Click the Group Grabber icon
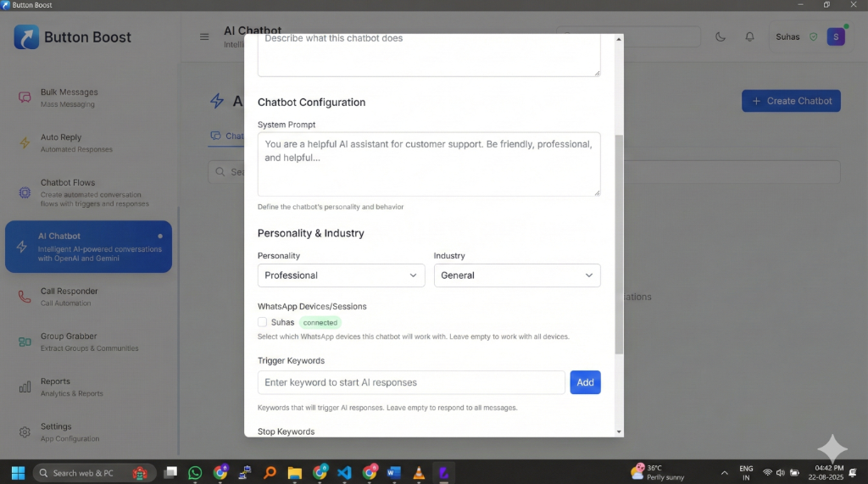 [25, 342]
